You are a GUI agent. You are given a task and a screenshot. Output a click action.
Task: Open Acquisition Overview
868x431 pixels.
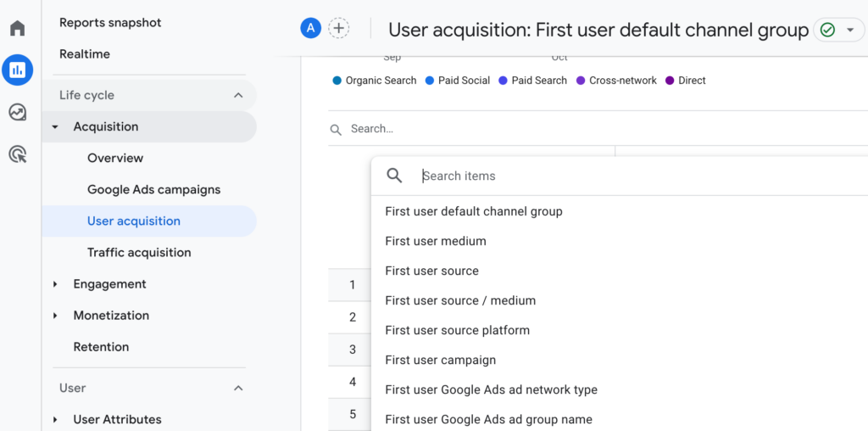[115, 158]
